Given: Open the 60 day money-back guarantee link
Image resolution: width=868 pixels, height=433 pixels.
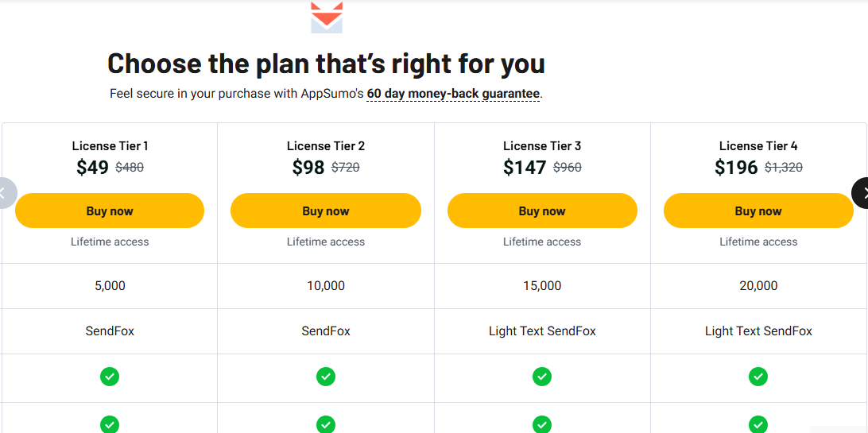Looking at the screenshot, I should point(453,94).
